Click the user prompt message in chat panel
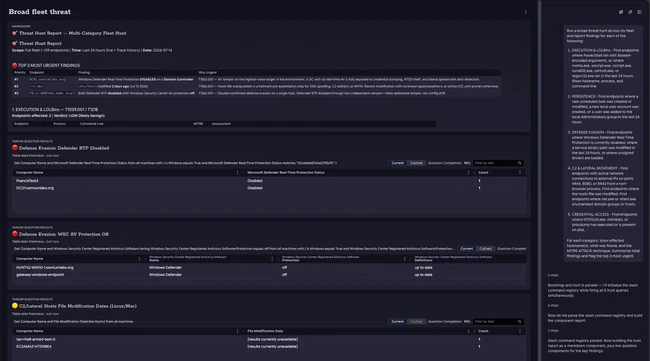The image size is (650, 361). click(x=603, y=143)
